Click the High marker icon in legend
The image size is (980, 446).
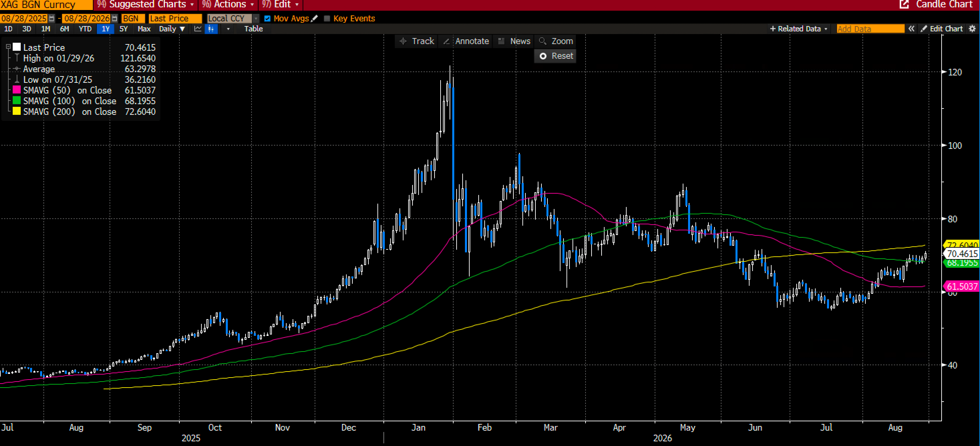17,58
